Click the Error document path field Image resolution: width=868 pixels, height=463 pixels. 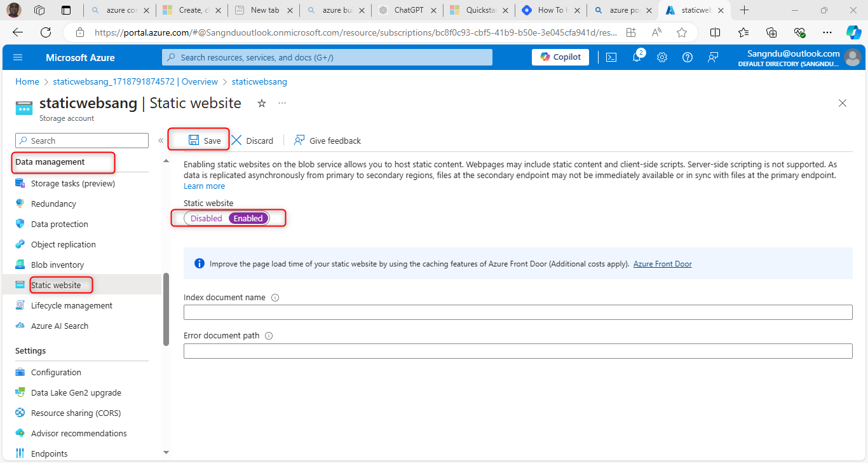(x=517, y=351)
